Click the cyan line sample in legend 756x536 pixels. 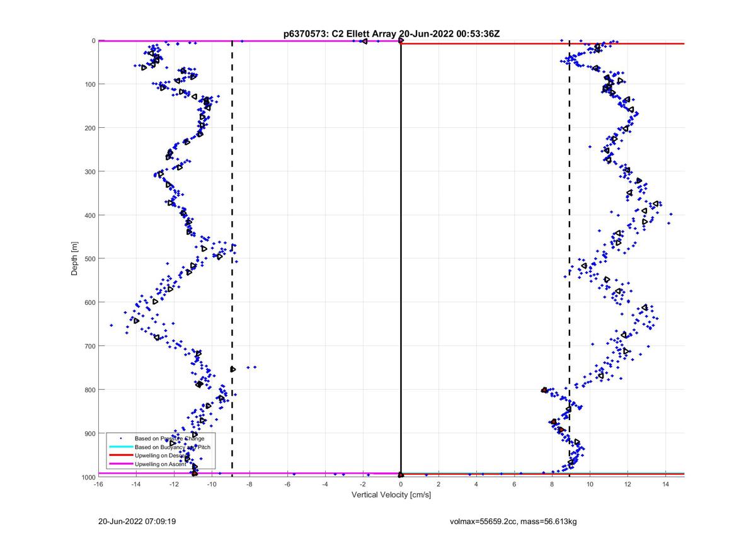point(120,447)
